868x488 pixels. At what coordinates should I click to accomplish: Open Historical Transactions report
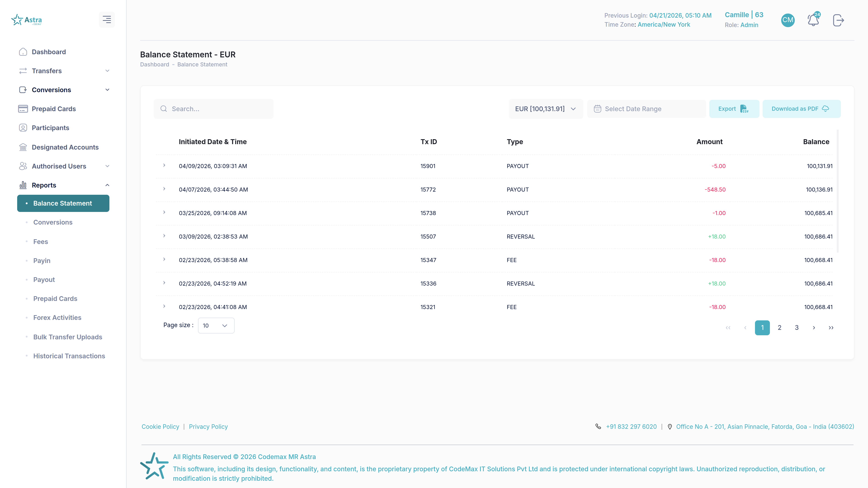point(69,356)
